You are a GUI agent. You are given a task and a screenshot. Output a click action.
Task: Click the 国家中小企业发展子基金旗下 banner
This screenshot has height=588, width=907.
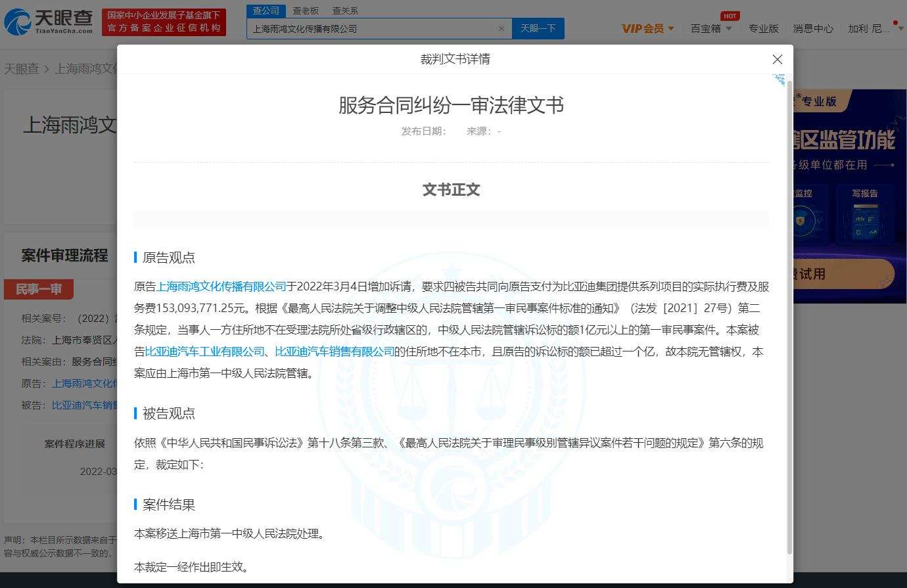pyautogui.click(x=164, y=22)
